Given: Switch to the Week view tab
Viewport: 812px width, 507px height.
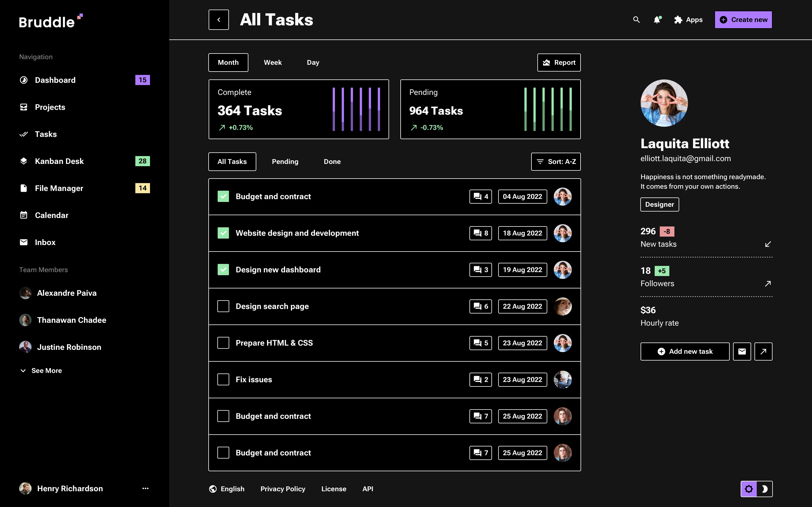Looking at the screenshot, I should click(272, 62).
